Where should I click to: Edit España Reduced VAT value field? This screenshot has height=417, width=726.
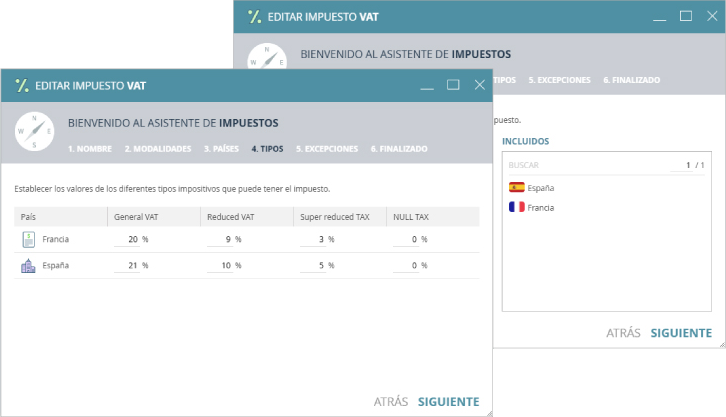[x=219, y=266]
